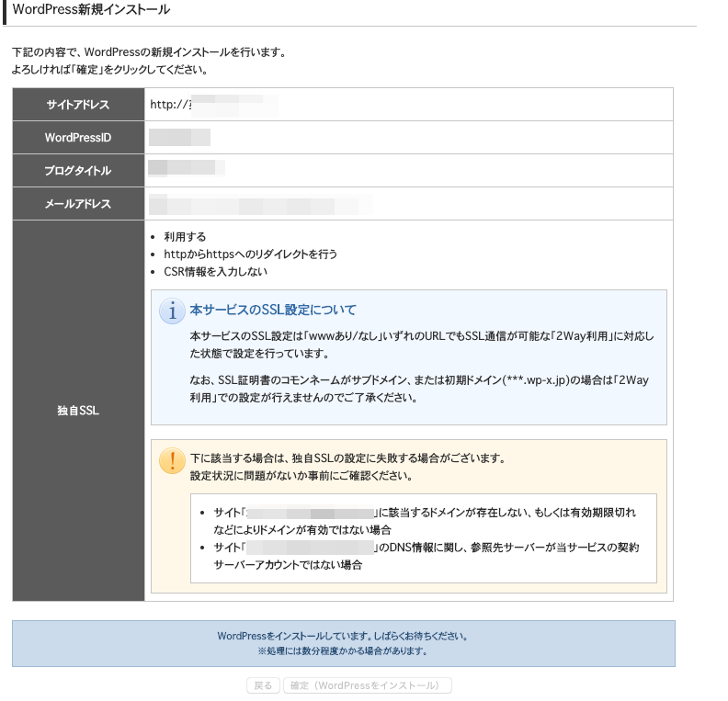728x701 pixels.
Task: Click the httpからhttpsへのリダイレクトを行う item
Action: 250,254
